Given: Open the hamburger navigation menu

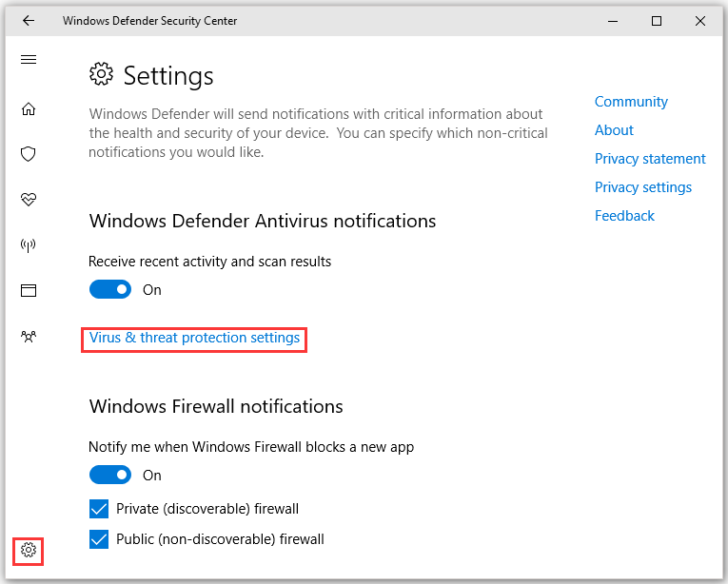Looking at the screenshot, I should pyautogui.click(x=29, y=59).
